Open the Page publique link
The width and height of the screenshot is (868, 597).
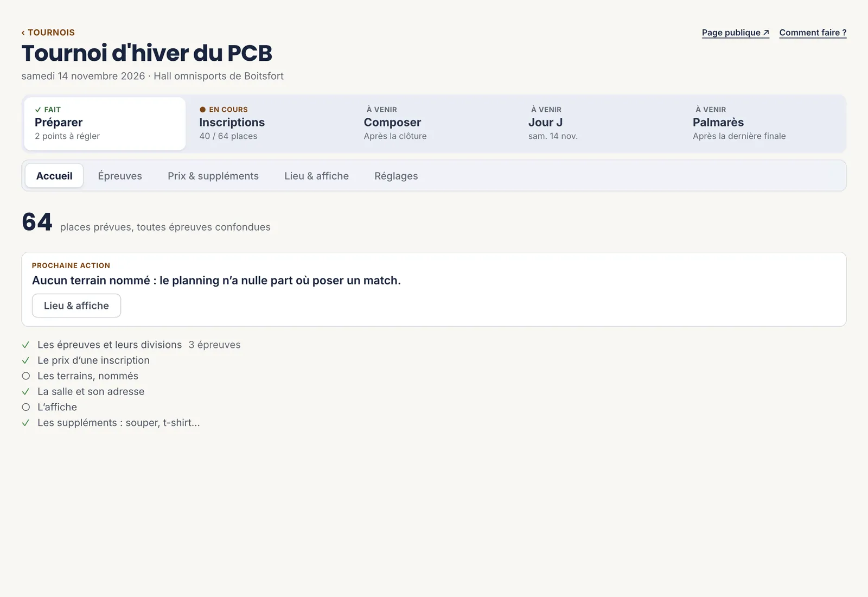pos(736,33)
